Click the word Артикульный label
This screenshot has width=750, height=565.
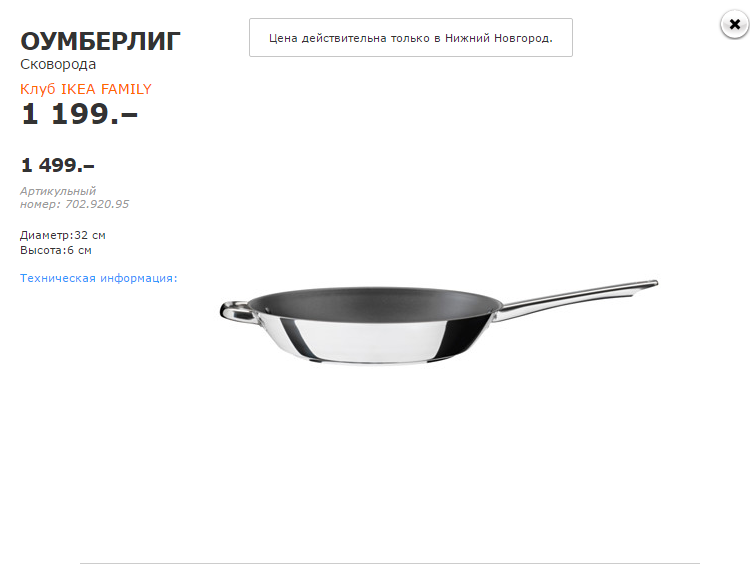pyautogui.click(x=58, y=191)
